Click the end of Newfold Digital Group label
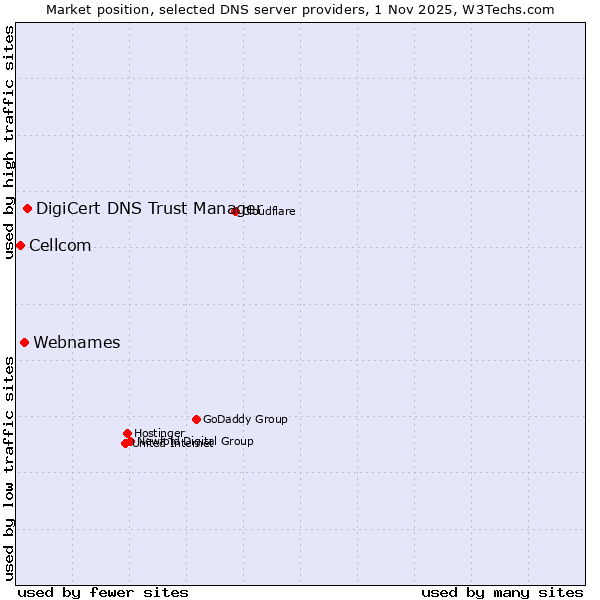The image size is (600, 600). pos(250,441)
